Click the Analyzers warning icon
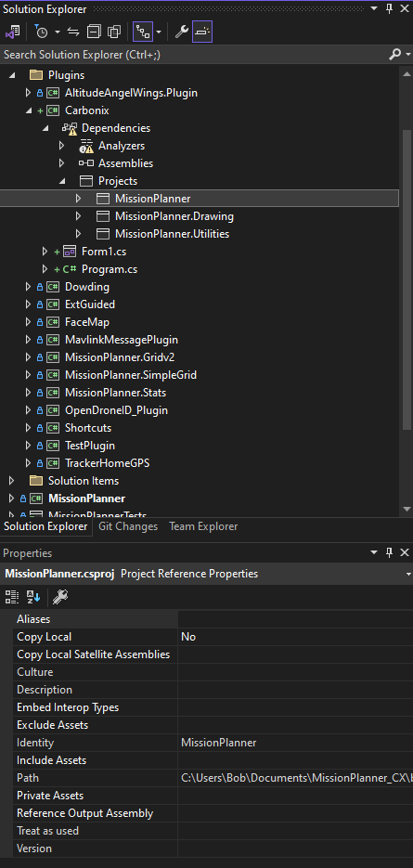 tap(86, 146)
